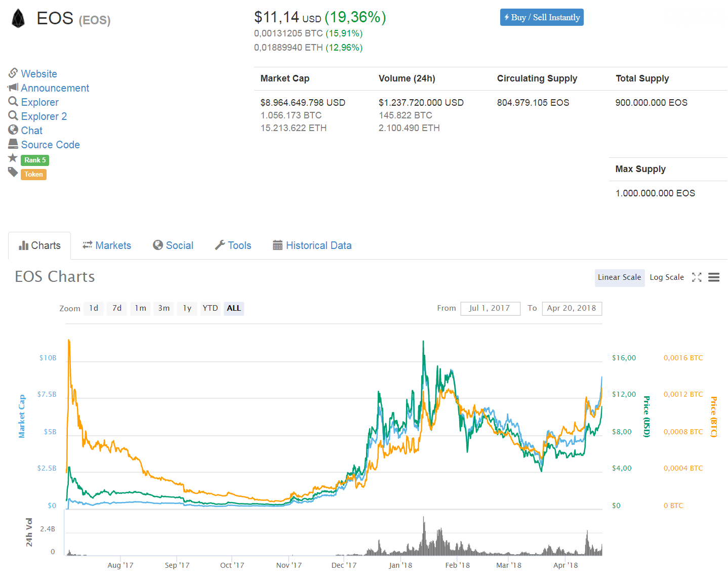This screenshot has width=728, height=585.
Task: Open the From date picker showing Jul 1, 2017
Action: click(x=490, y=308)
